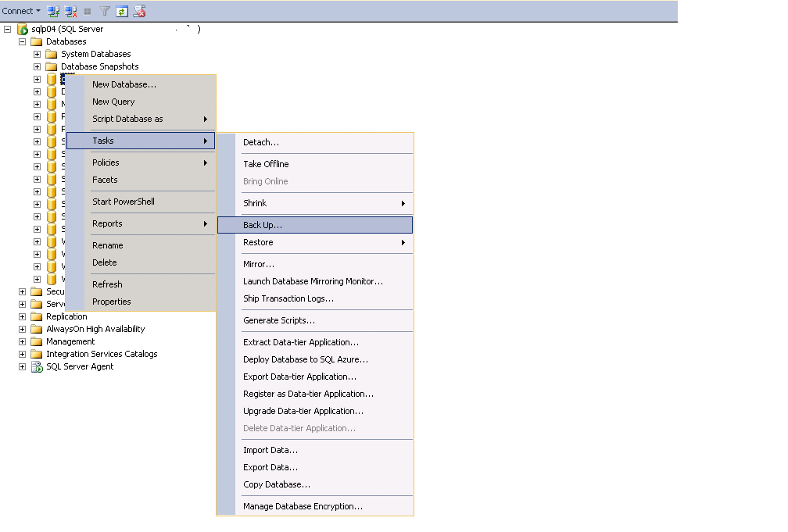Expand the AlwaysOn High Availability node
Viewport: 788px width, 532px height.
coord(22,329)
